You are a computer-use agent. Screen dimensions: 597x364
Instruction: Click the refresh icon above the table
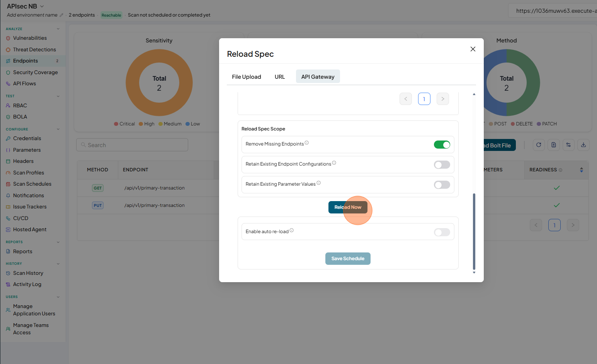pos(539,145)
